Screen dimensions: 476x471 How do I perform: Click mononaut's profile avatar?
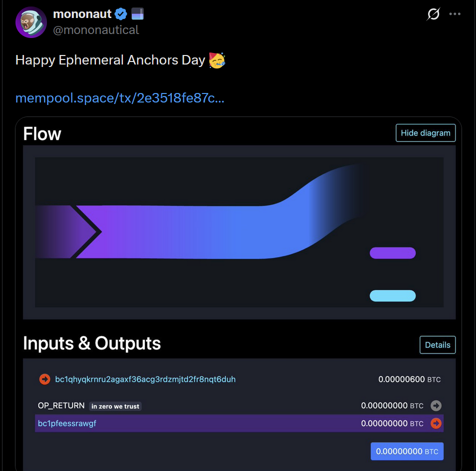tap(31, 22)
